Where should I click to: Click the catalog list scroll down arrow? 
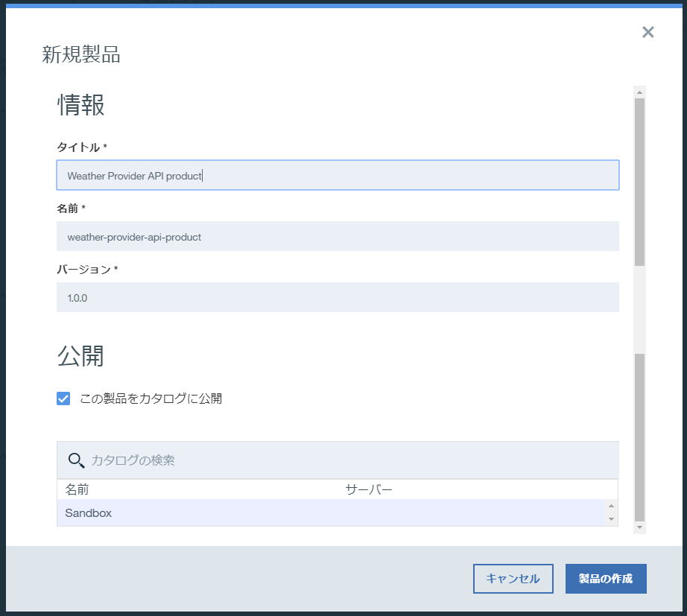(x=611, y=519)
